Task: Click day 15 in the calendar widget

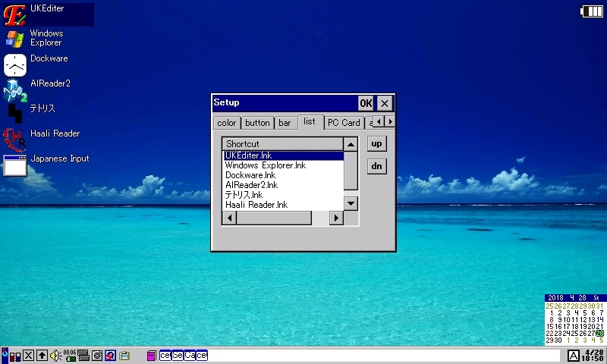Action: click(x=549, y=327)
